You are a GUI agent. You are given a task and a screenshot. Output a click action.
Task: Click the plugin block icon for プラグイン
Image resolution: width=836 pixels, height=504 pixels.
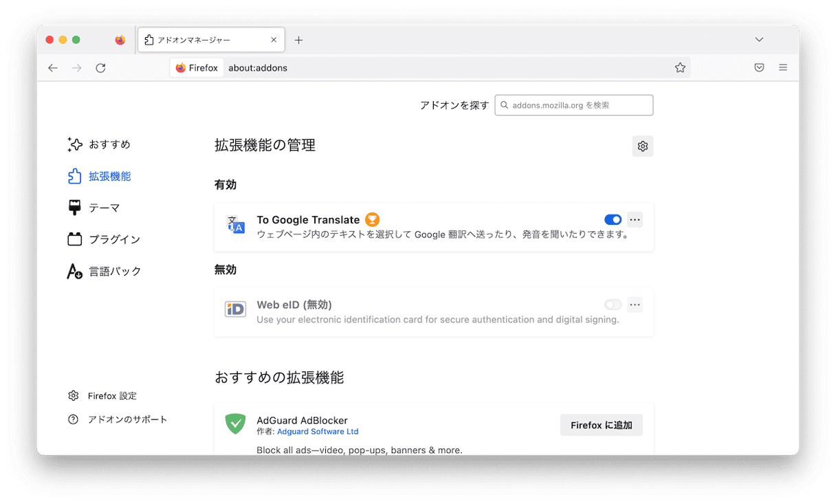coord(74,239)
